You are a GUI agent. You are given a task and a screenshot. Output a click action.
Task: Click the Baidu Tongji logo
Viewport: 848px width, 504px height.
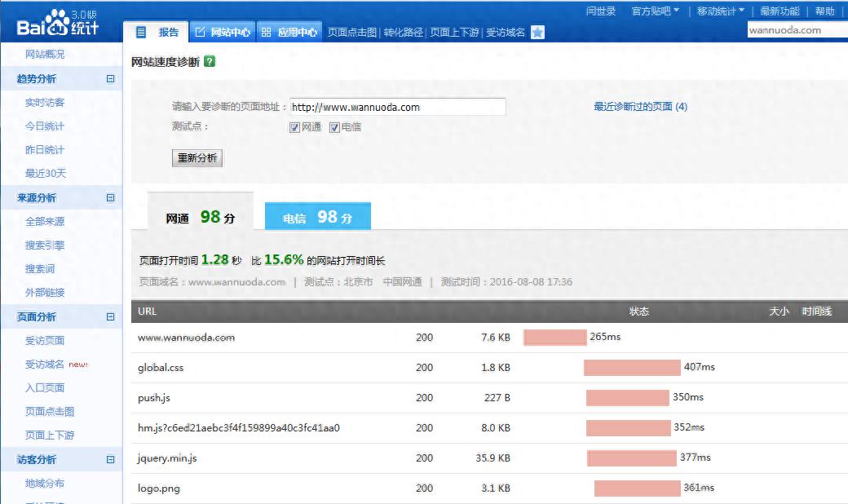point(58,22)
